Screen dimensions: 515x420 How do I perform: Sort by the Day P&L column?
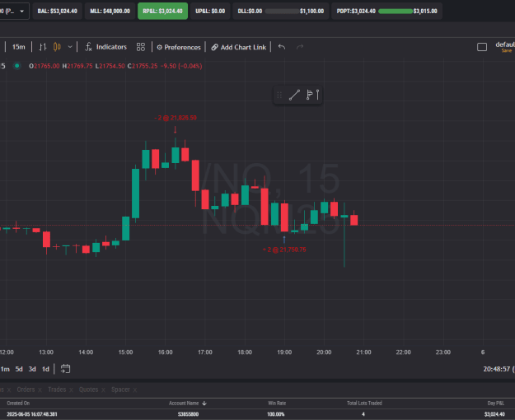click(495, 404)
